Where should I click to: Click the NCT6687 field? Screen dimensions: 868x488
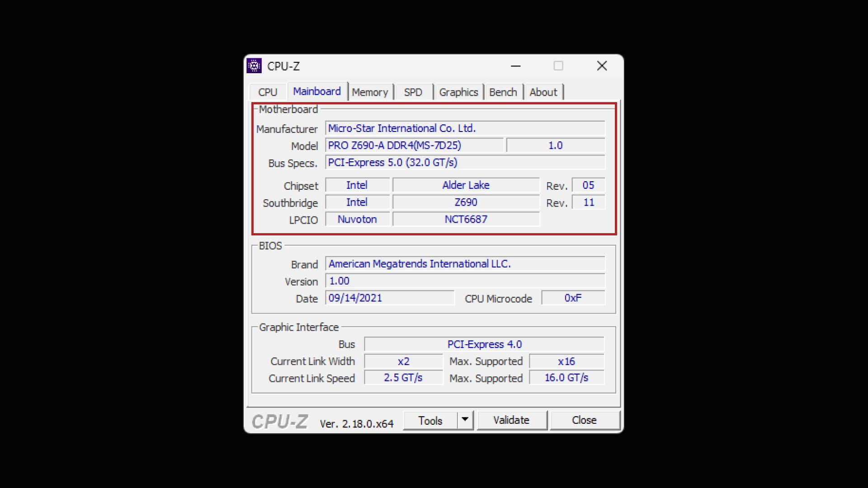[x=466, y=220]
